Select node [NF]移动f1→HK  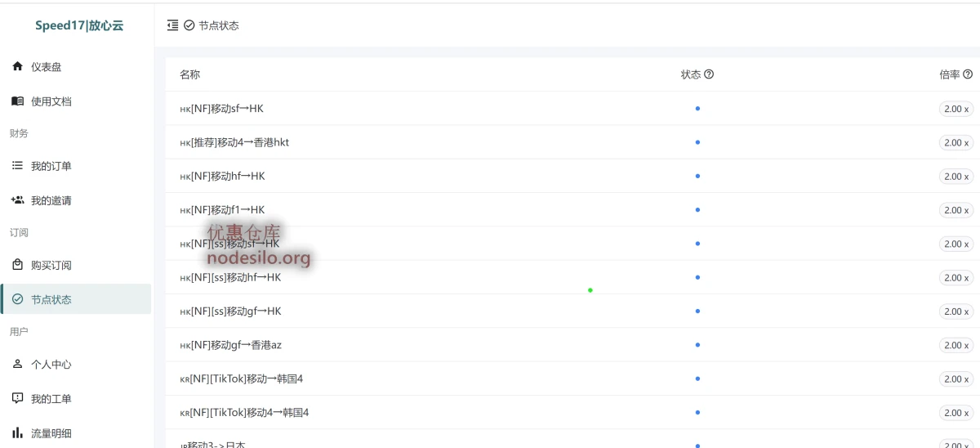pyautogui.click(x=222, y=210)
